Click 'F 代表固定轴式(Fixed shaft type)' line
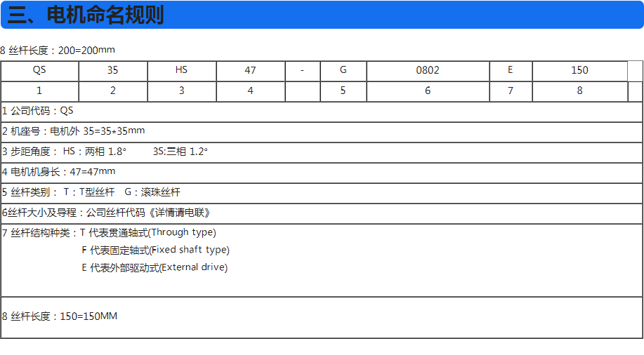 [156, 250]
